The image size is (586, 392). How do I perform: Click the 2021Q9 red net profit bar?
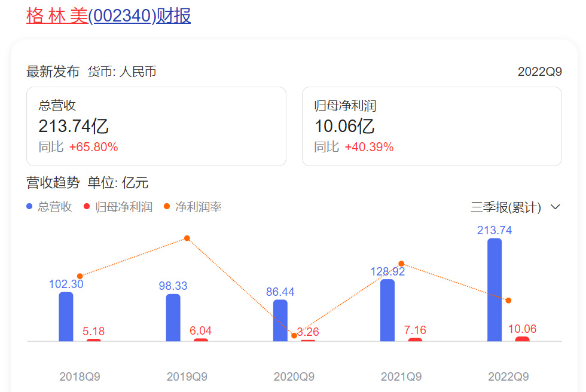pyautogui.click(x=415, y=340)
